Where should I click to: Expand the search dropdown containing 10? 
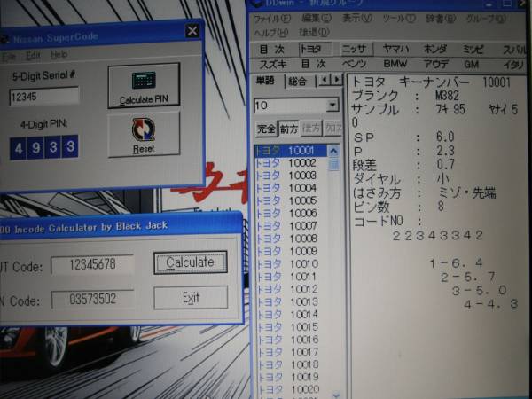(x=332, y=106)
